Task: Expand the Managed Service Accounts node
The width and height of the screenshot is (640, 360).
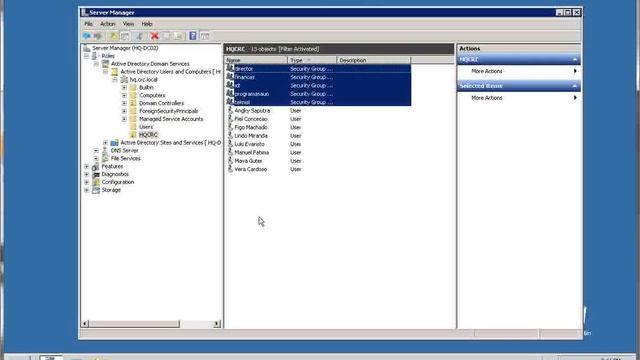Action: coord(124,119)
